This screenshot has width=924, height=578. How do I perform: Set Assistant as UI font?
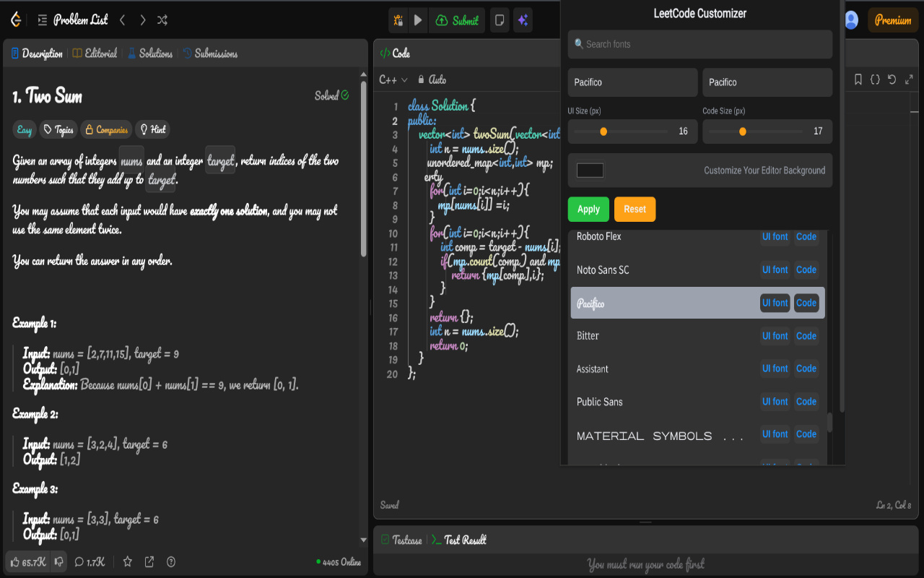click(x=775, y=368)
